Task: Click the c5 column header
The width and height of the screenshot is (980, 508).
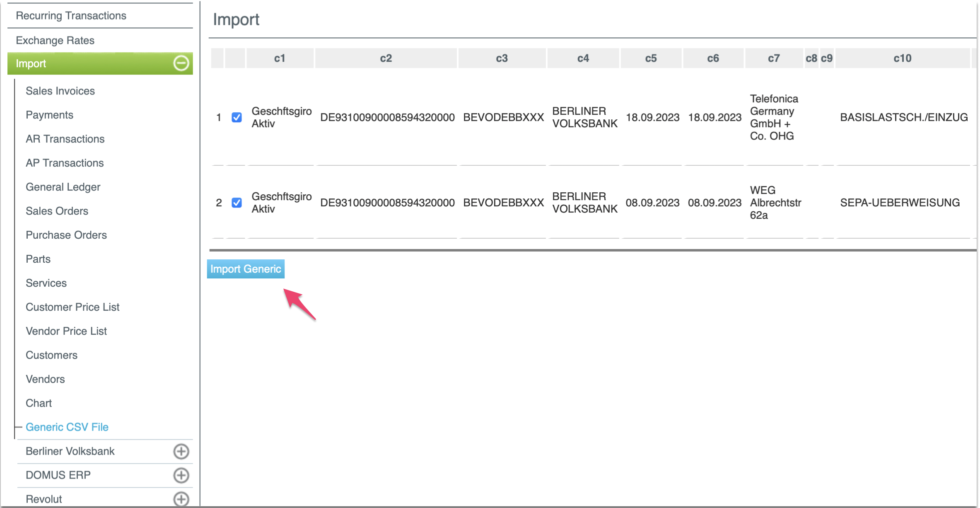Action: (651, 58)
